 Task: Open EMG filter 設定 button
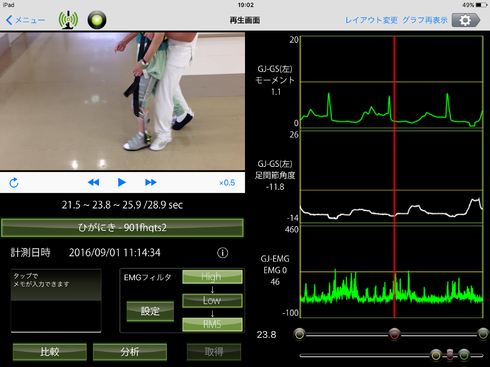coord(150,311)
